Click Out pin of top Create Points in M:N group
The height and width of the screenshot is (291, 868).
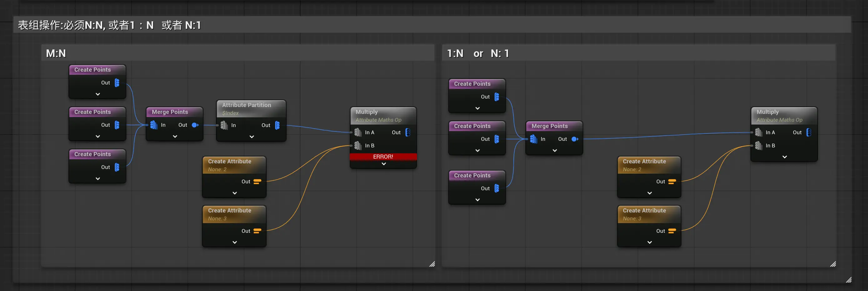117,83
